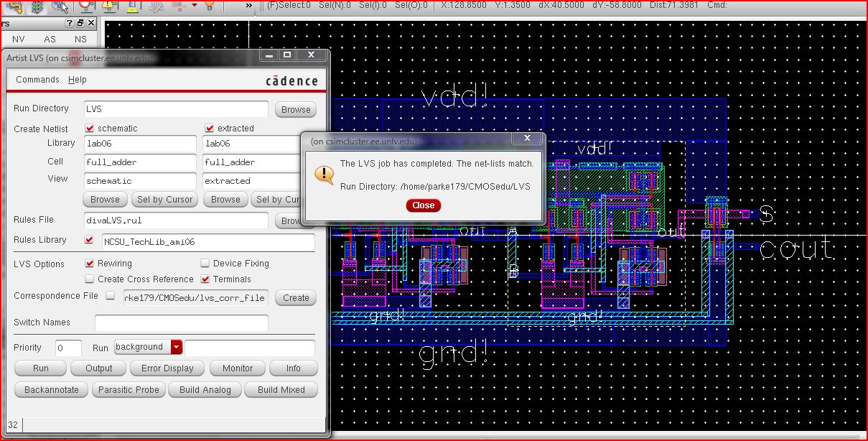Image resolution: width=868 pixels, height=441 pixels.
Task: Open the Run mode background dropdown
Action: tap(177, 348)
